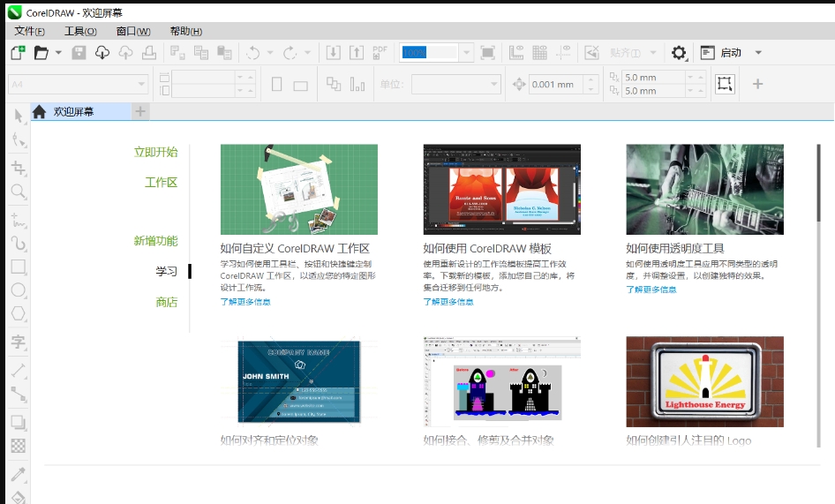
Task: Select the Pick tool arrow
Action: pos(19,116)
